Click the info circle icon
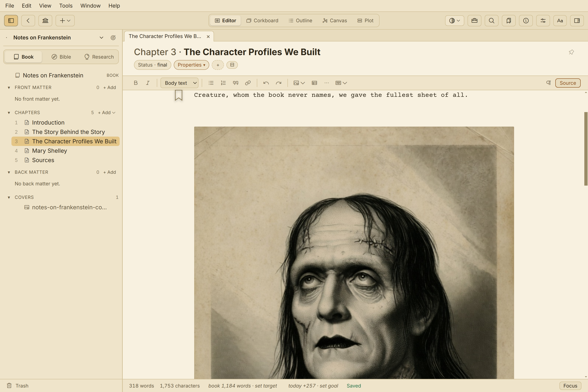The width and height of the screenshot is (588, 392). coord(526,20)
